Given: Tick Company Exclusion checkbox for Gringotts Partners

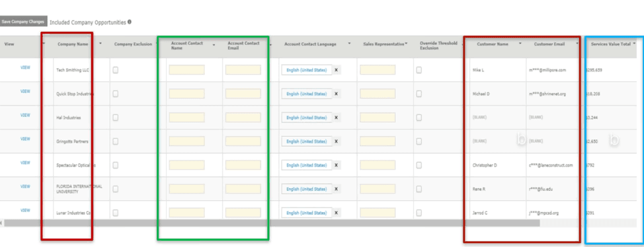Looking at the screenshot, I should (116, 141).
